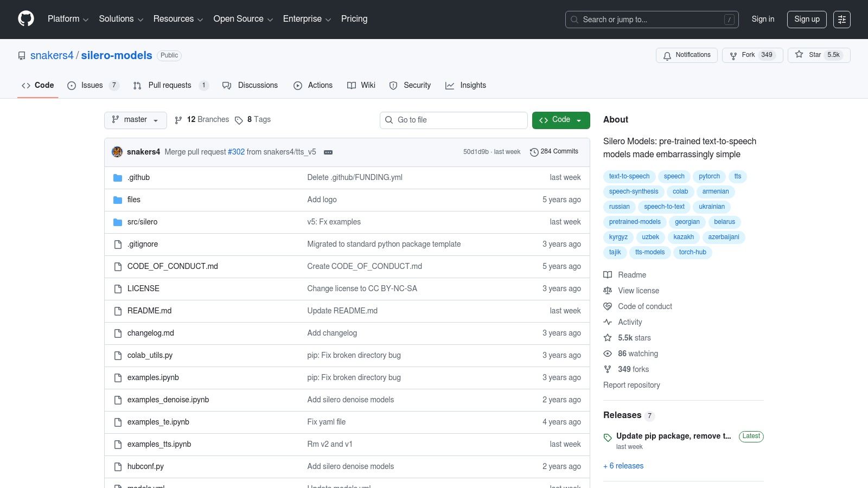868x488 pixels.
Task: Open the Platform menu in header
Action: coord(68,19)
